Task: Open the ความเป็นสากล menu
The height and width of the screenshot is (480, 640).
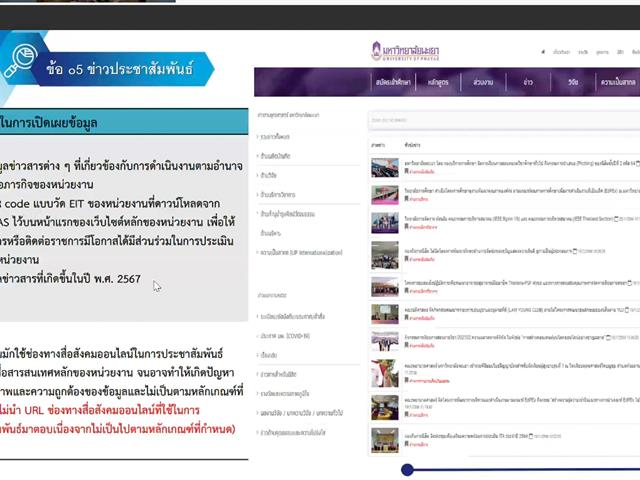Action: (618, 82)
